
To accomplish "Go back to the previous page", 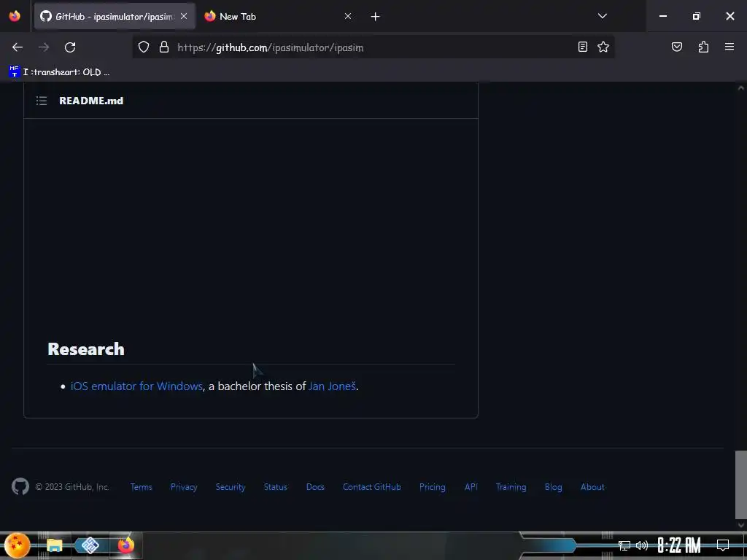I will click(x=18, y=47).
